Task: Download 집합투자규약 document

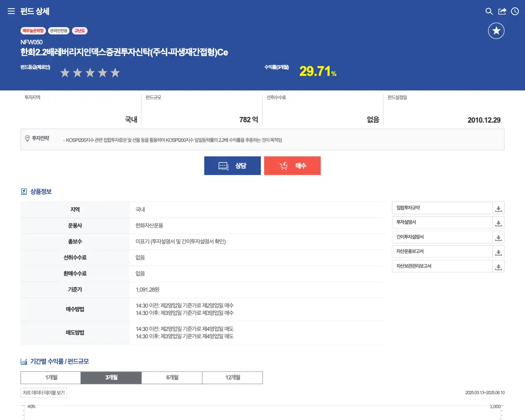Action: (x=498, y=208)
